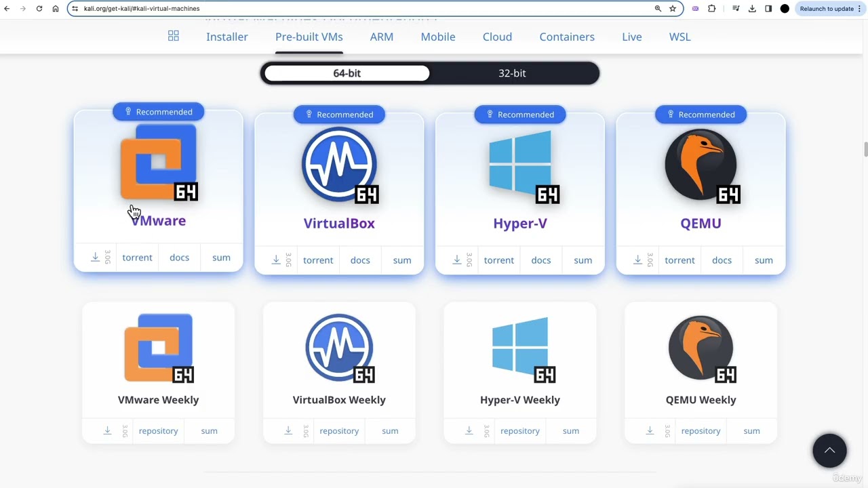The width and height of the screenshot is (868, 488).
Task: Bookmark this page with the star icon
Action: [673, 9]
